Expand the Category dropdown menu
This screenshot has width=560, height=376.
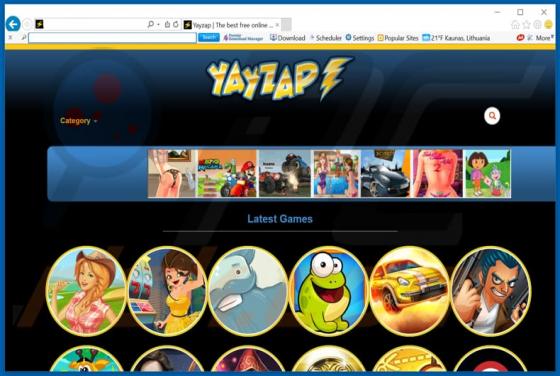(79, 121)
